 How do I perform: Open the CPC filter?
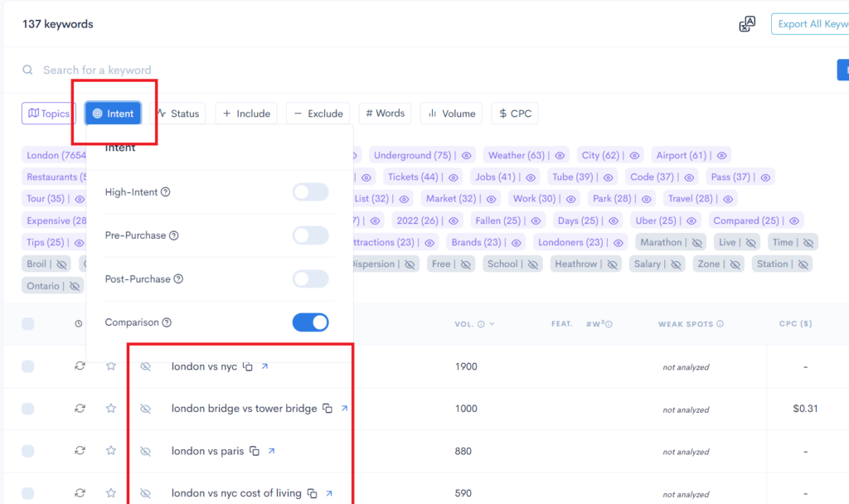(514, 113)
